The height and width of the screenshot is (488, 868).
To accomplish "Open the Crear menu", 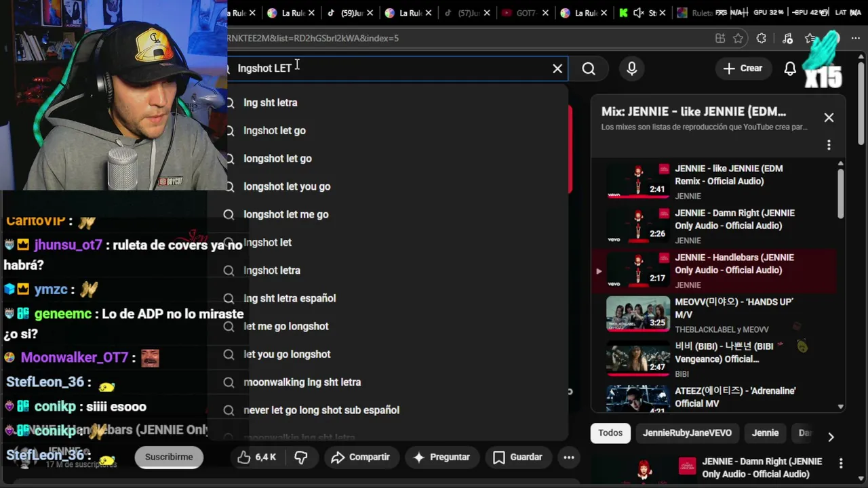I will (x=743, y=68).
